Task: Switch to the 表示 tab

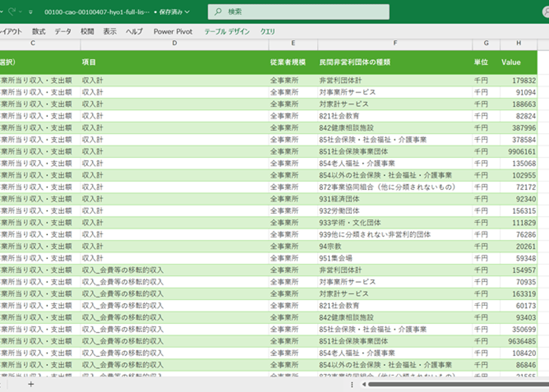Action: tap(109, 31)
